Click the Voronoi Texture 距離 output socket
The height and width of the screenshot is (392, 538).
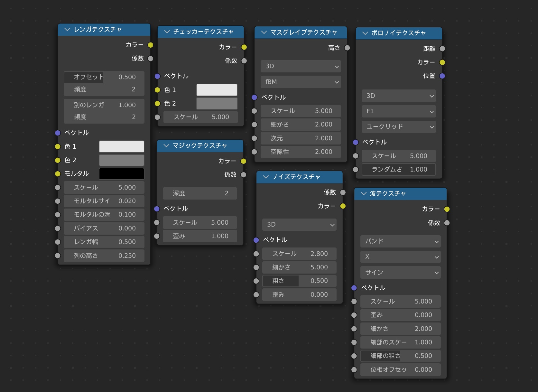pos(442,49)
